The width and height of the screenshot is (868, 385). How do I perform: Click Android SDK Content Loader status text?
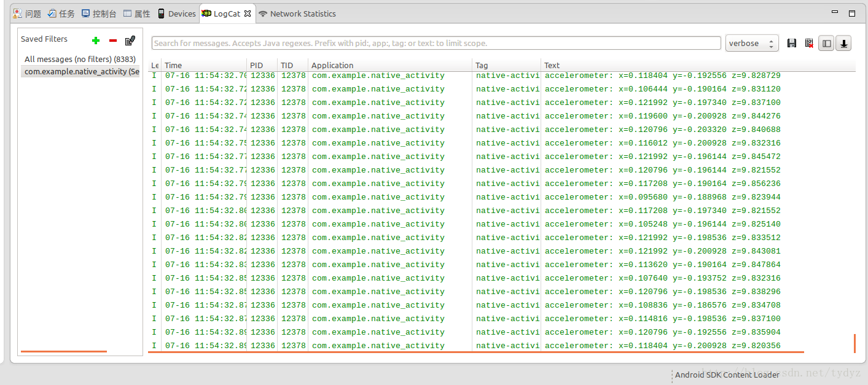coord(727,375)
